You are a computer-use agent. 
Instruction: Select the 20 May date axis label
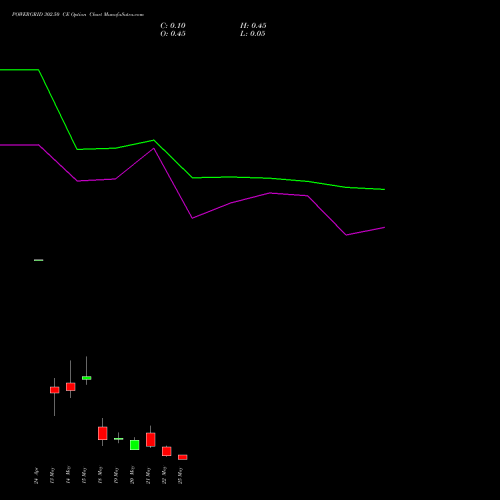(132, 475)
